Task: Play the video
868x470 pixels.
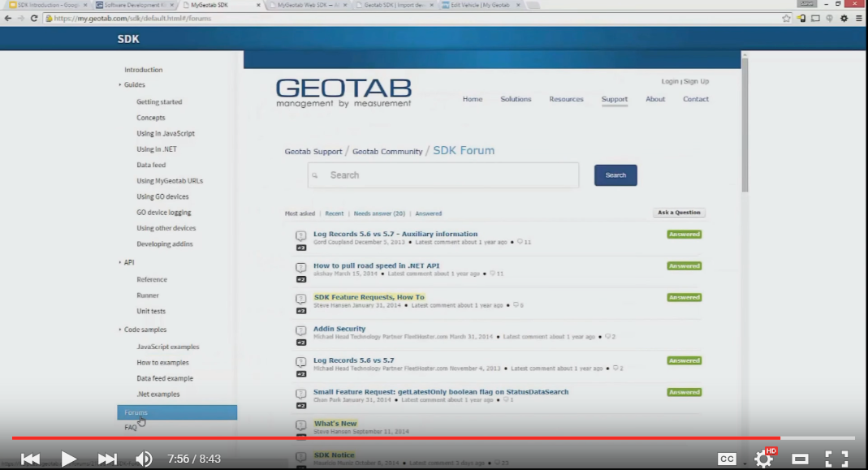Action: coord(69,459)
